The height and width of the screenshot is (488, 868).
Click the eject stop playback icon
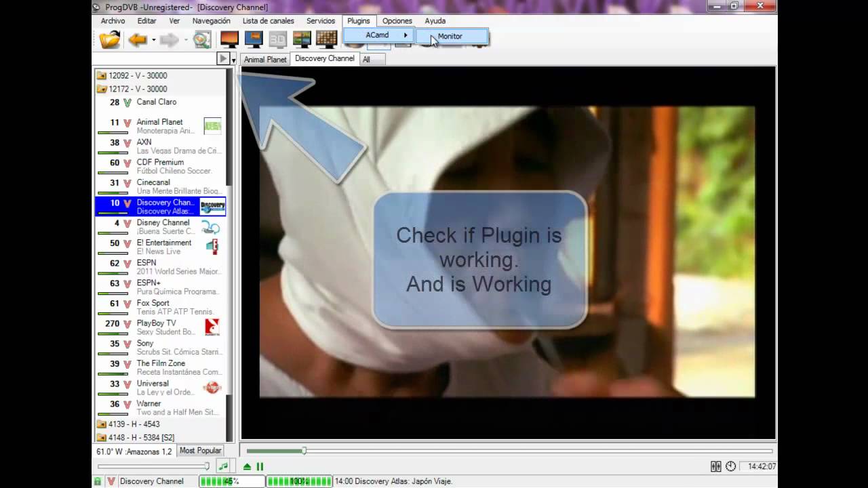(x=247, y=466)
